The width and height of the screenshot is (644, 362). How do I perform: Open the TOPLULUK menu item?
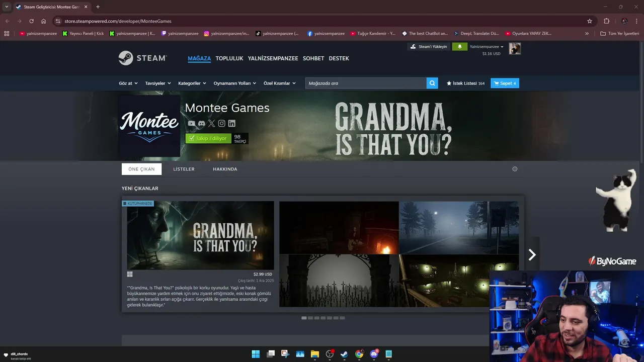(229, 58)
